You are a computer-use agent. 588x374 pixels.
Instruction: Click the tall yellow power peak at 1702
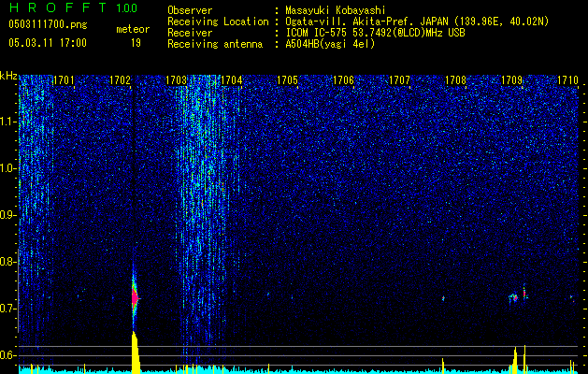tap(136, 352)
